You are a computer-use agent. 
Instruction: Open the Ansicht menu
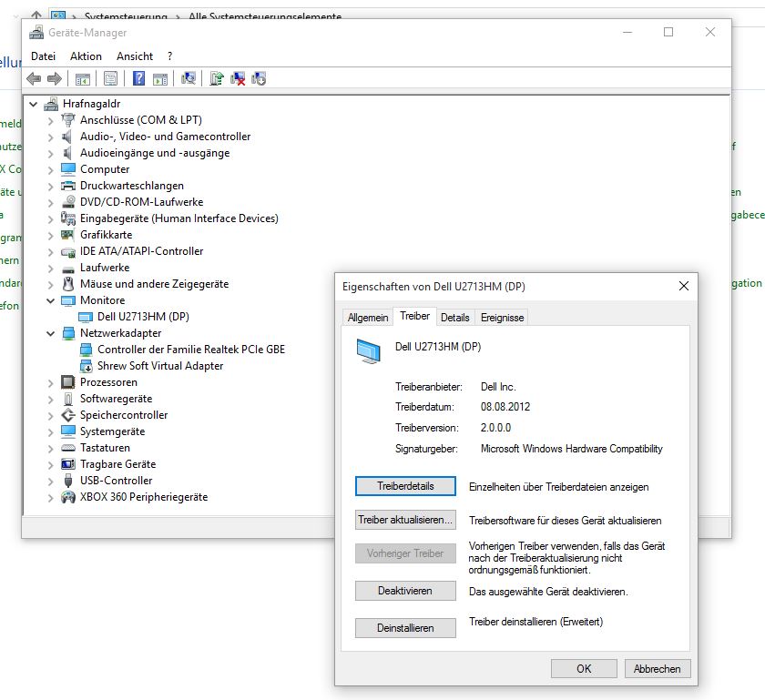(135, 56)
